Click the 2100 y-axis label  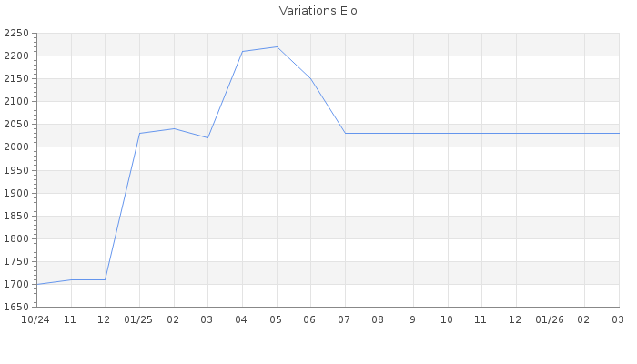click(16, 102)
